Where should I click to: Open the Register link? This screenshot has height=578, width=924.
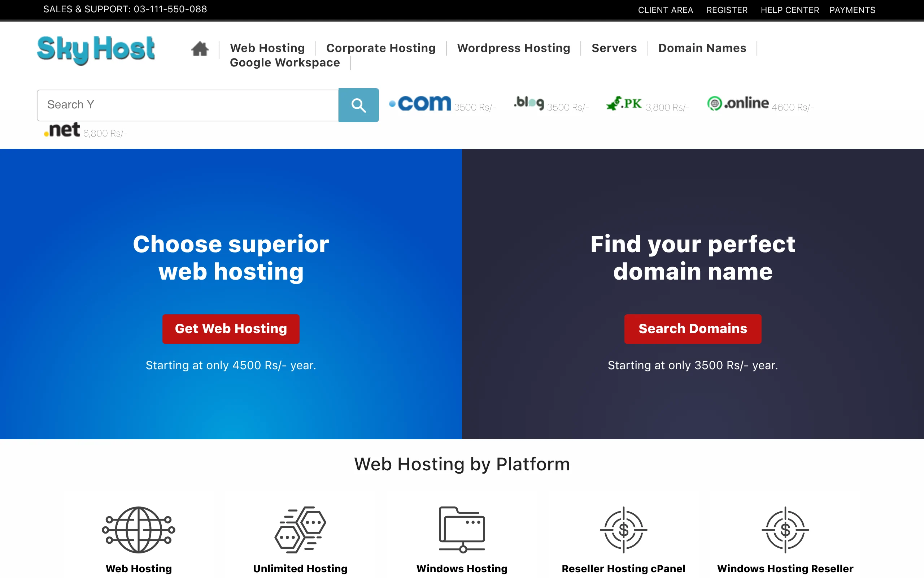click(727, 10)
